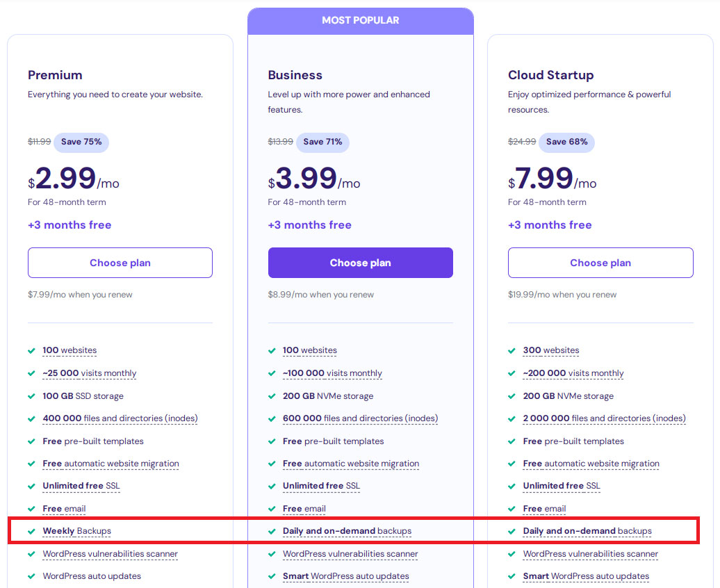Click the Cloud Startup plan title
Screen dimensions: 720x588
tap(551, 75)
